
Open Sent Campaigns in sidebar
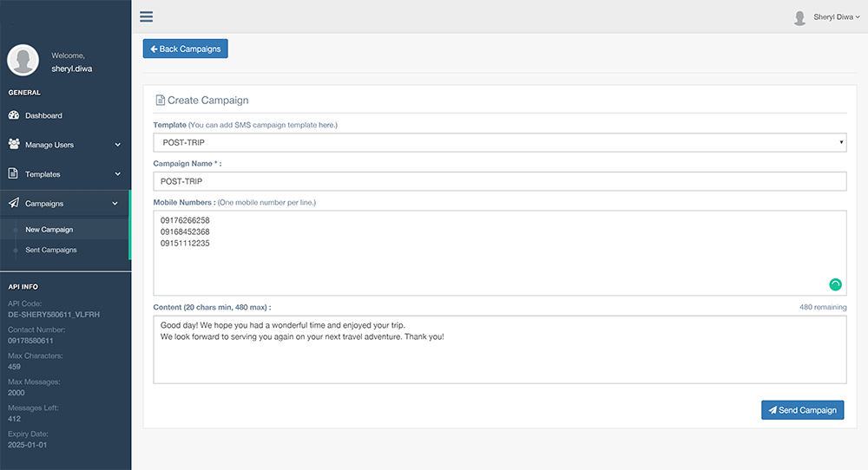(x=51, y=250)
